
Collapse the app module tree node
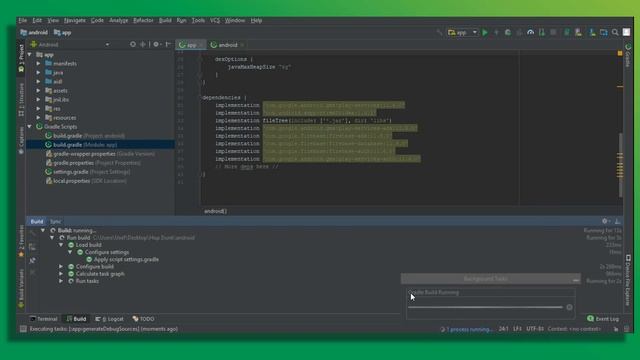coord(30,54)
